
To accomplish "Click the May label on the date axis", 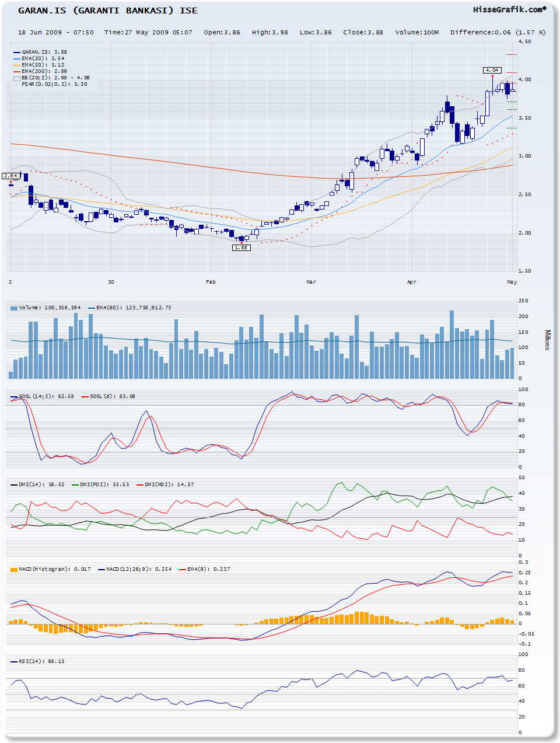I will (512, 282).
